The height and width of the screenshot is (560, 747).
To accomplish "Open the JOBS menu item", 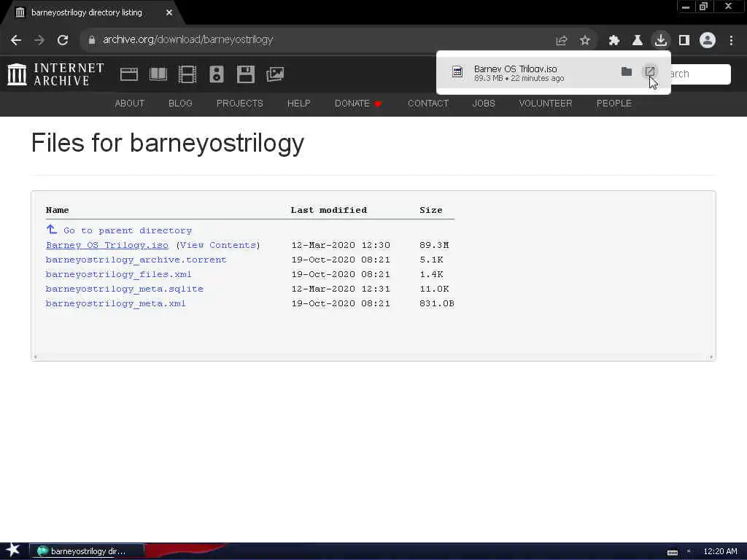I will (484, 104).
